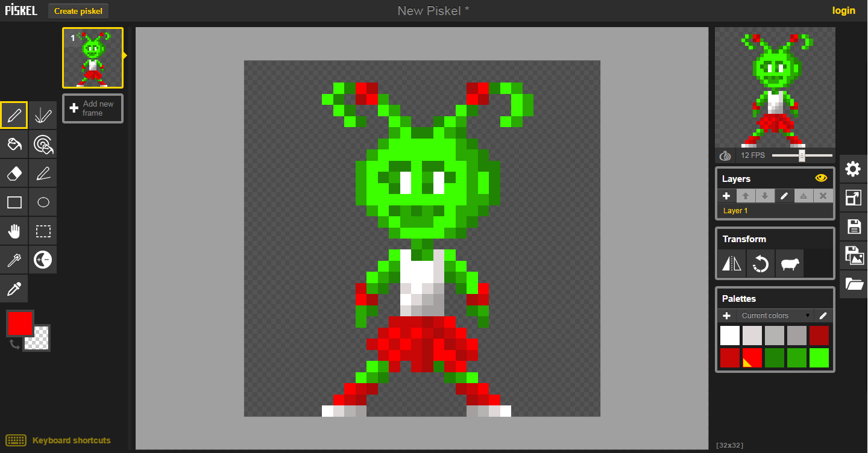Pick the bright green palette swatch
Screen dimensions: 868x453
[x=819, y=358]
